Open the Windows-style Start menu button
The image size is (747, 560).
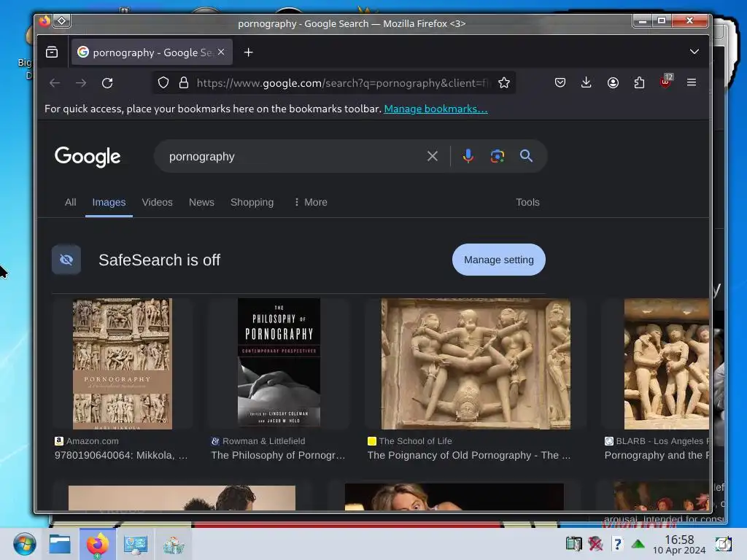(x=24, y=544)
